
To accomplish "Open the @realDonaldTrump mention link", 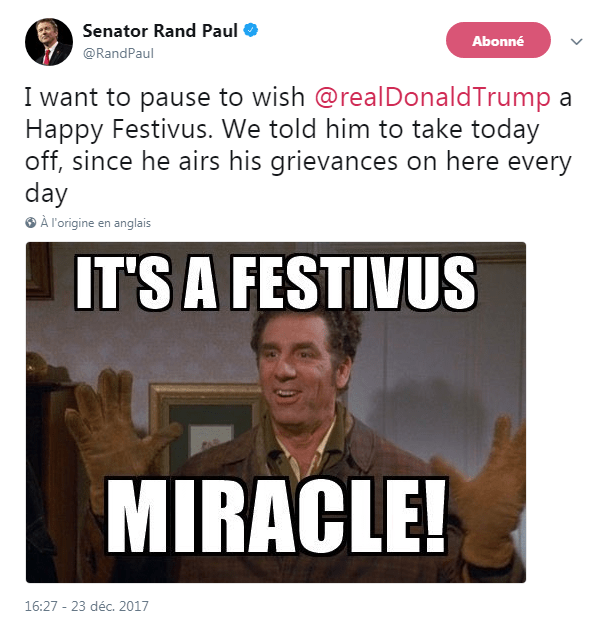I will [432, 97].
